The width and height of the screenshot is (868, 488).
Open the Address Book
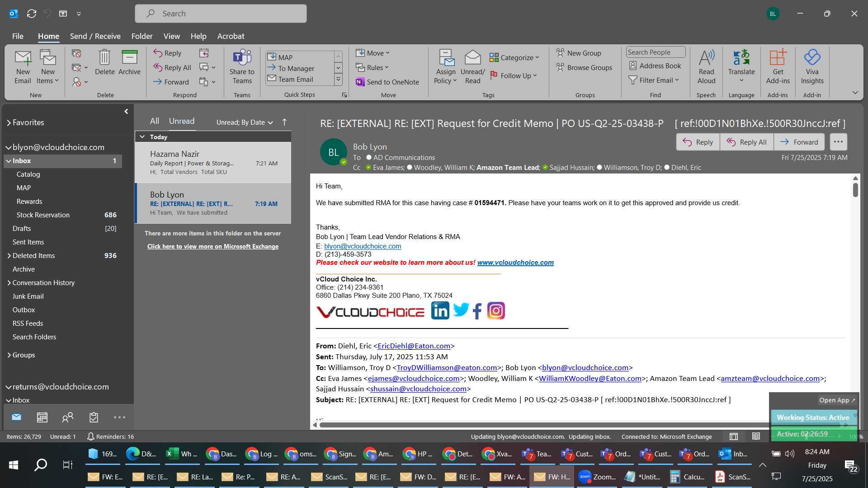click(x=655, y=66)
